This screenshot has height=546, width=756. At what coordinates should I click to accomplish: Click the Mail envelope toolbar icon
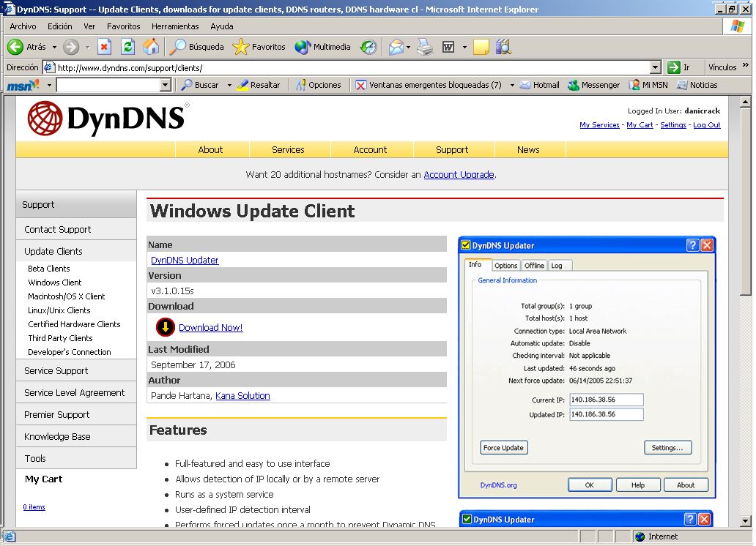[x=396, y=47]
